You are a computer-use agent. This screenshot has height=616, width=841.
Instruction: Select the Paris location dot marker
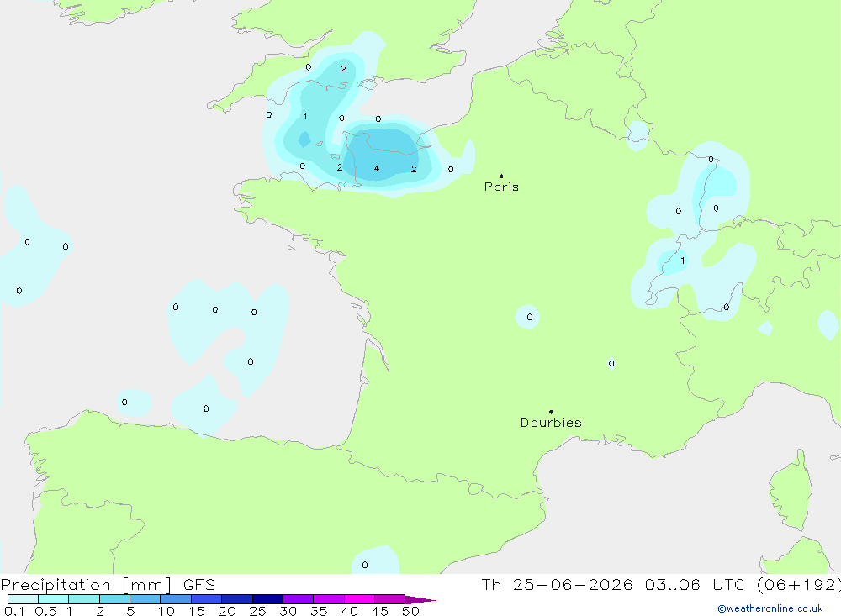click(501, 176)
